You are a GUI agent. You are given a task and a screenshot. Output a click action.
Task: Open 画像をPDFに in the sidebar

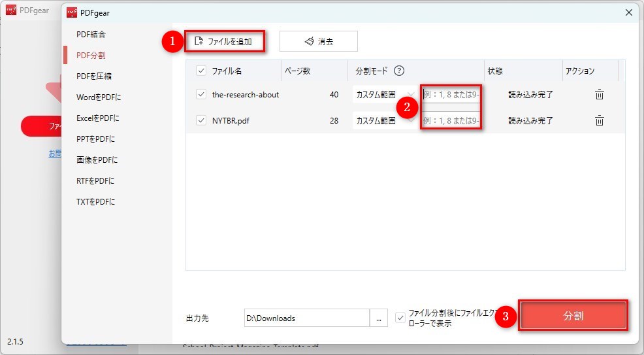point(97,160)
